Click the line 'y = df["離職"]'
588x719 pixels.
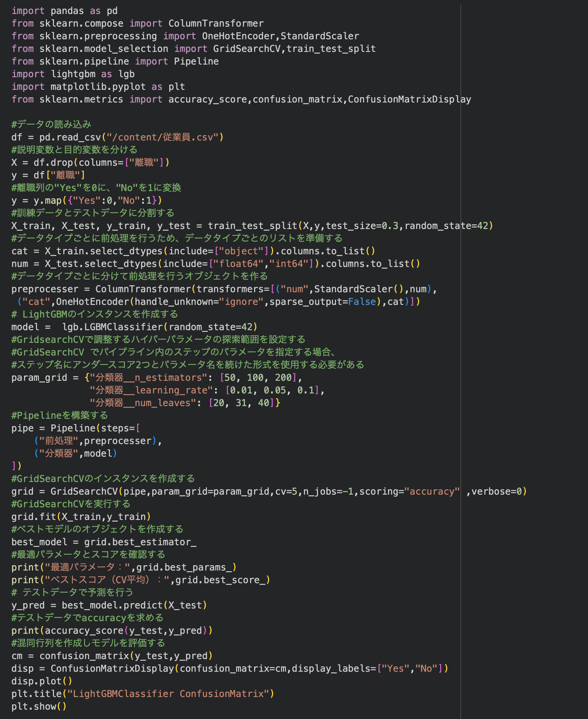click(x=48, y=175)
